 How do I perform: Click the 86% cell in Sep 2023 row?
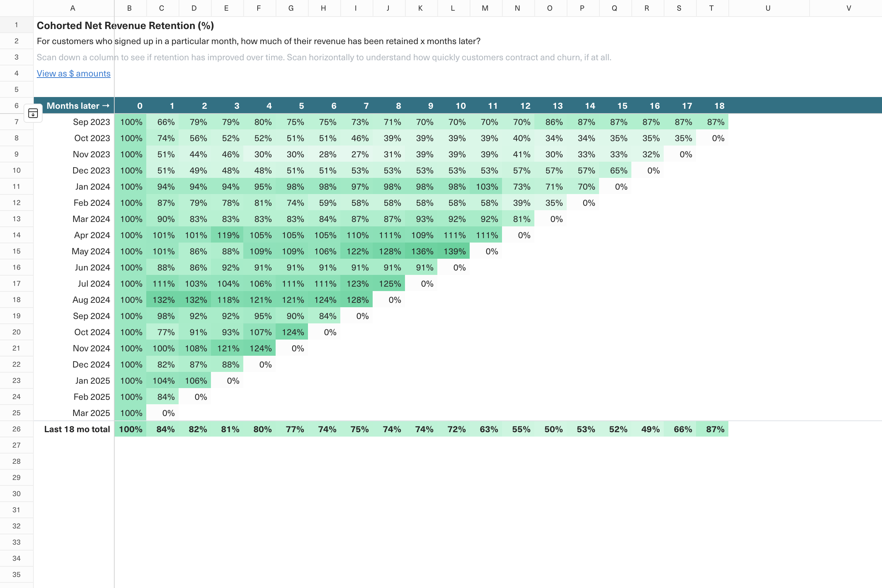pos(551,122)
